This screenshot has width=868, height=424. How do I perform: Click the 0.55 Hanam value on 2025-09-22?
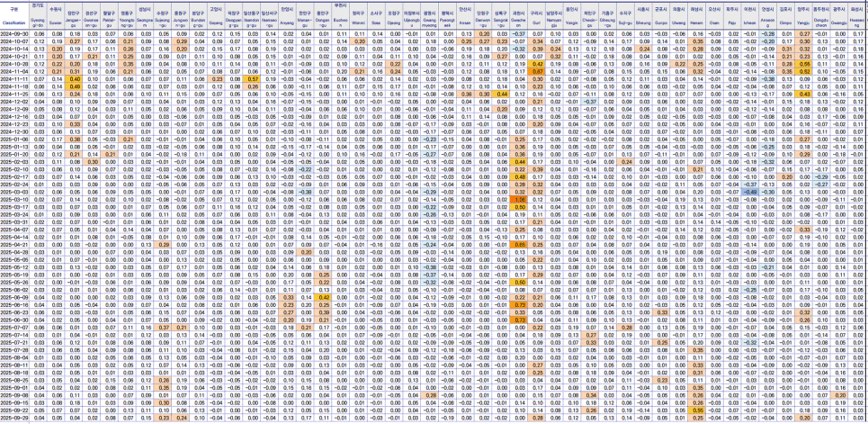click(697, 410)
